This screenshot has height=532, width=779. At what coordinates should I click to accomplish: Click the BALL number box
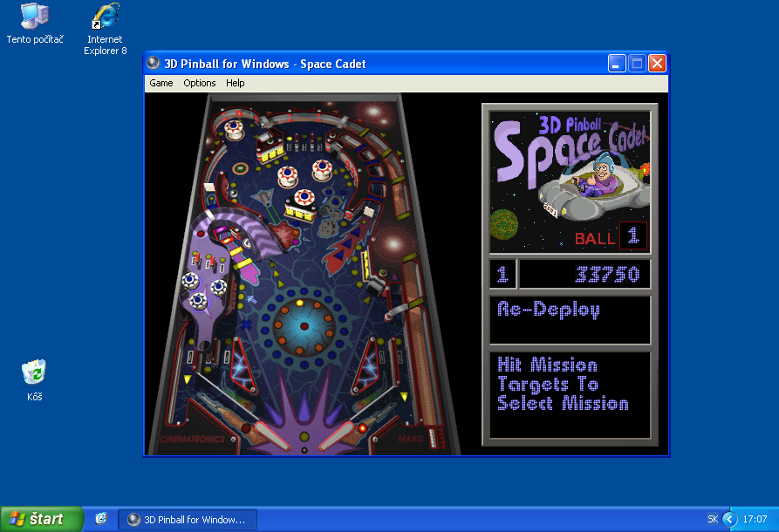pyautogui.click(x=633, y=235)
